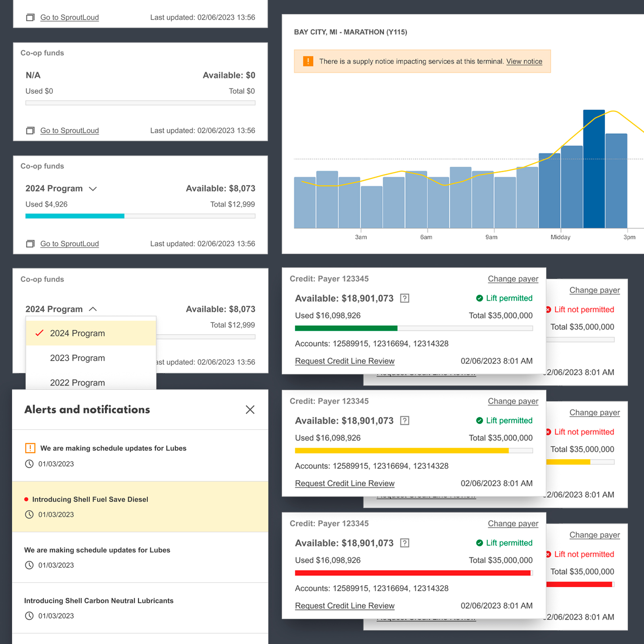Select 2023 Program from the dropdown list
This screenshot has height=644, width=644.
77,358
